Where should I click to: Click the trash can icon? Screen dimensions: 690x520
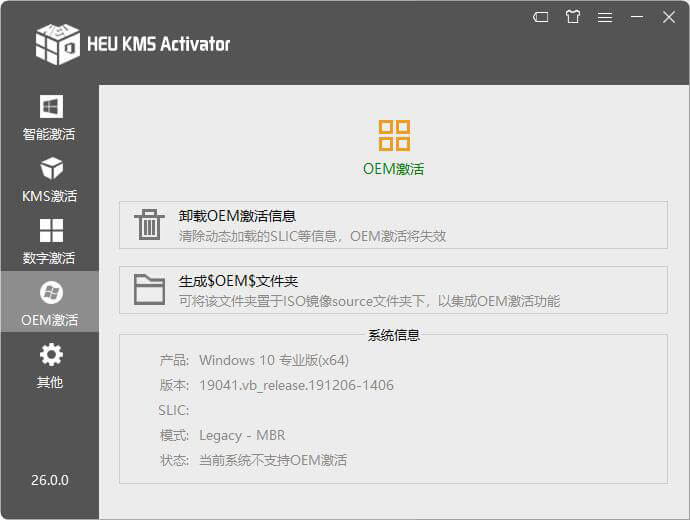[x=149, y=225]
